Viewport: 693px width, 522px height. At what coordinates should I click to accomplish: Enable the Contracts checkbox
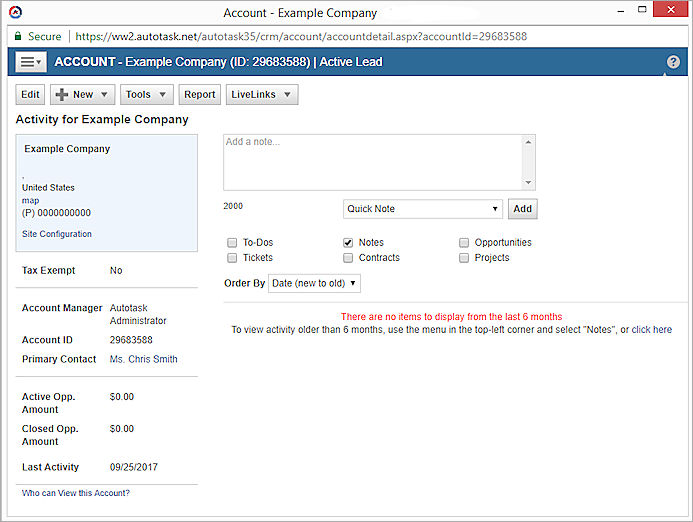point(348,258)
